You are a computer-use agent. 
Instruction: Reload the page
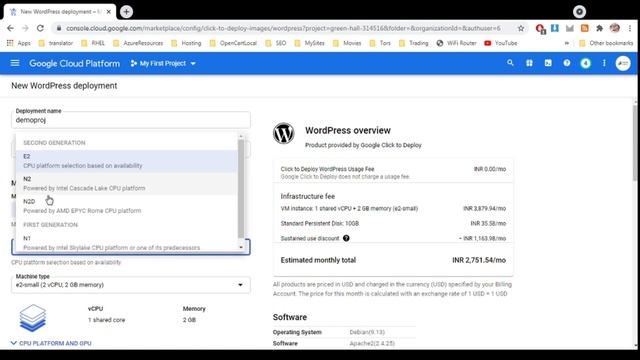tap(40, 28)
